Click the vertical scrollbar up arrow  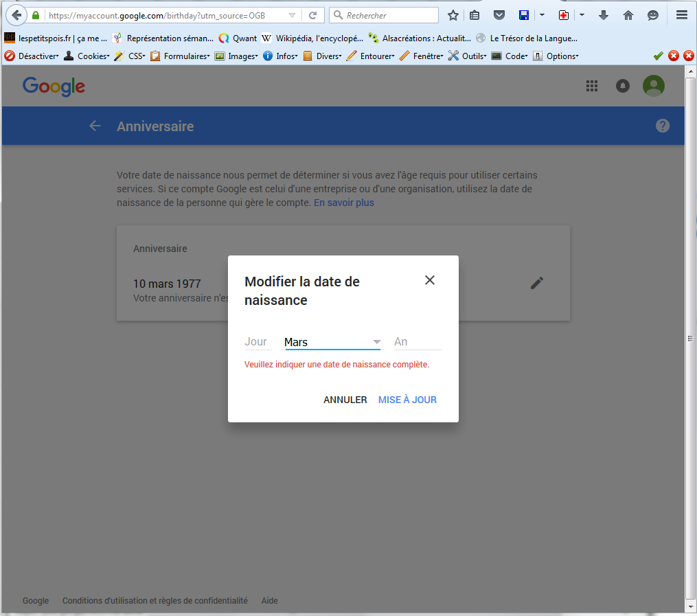click(x=690, y=71)
